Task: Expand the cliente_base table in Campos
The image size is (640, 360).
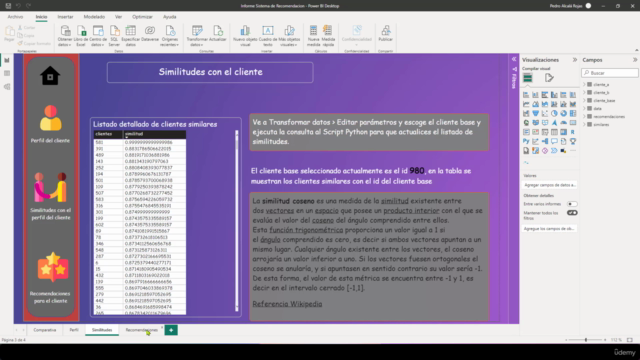Action: click(584, 100)
